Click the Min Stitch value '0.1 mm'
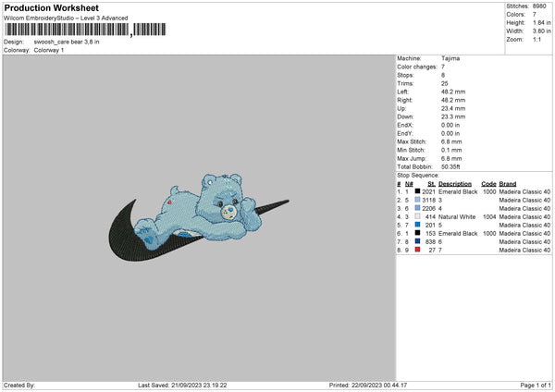This screenshot has height=392, width=555. click(451, 150)
